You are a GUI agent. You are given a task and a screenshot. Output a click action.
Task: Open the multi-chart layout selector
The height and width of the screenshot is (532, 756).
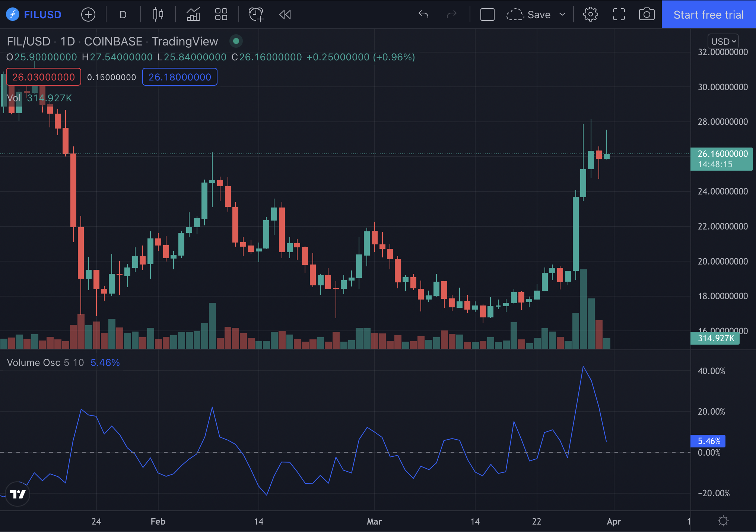click(221, 14)
